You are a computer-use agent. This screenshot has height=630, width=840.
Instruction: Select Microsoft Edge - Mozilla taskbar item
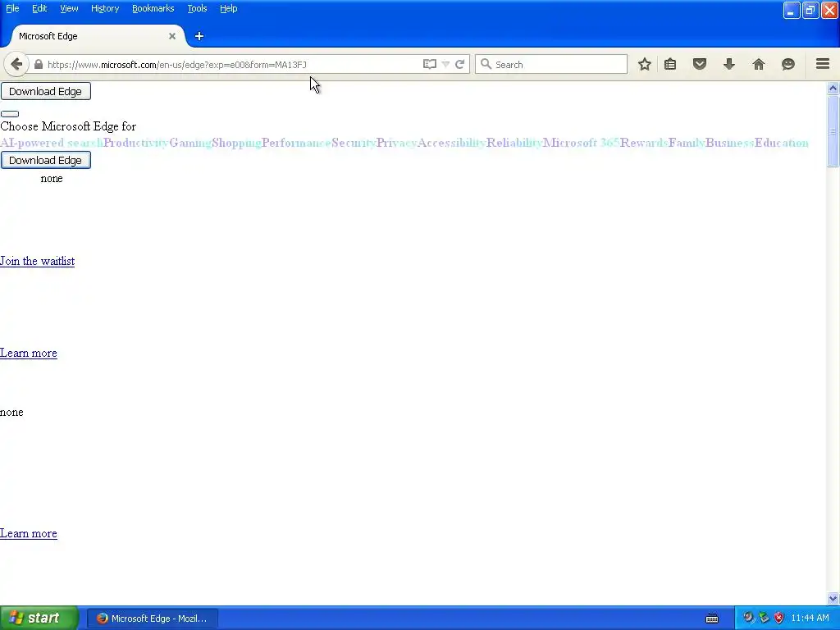[153, 619]
